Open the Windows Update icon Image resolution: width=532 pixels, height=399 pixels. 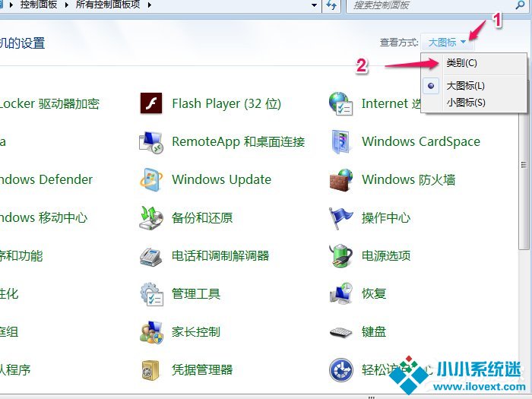point(151,179)
